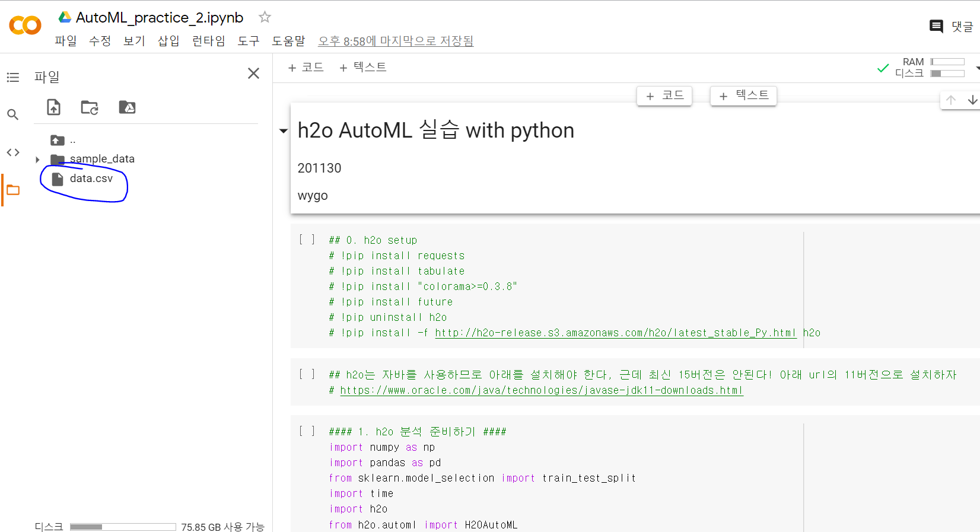This screenshot has width=980, height=532.
Task: Click the text wygo
Action: coord(313,196)
